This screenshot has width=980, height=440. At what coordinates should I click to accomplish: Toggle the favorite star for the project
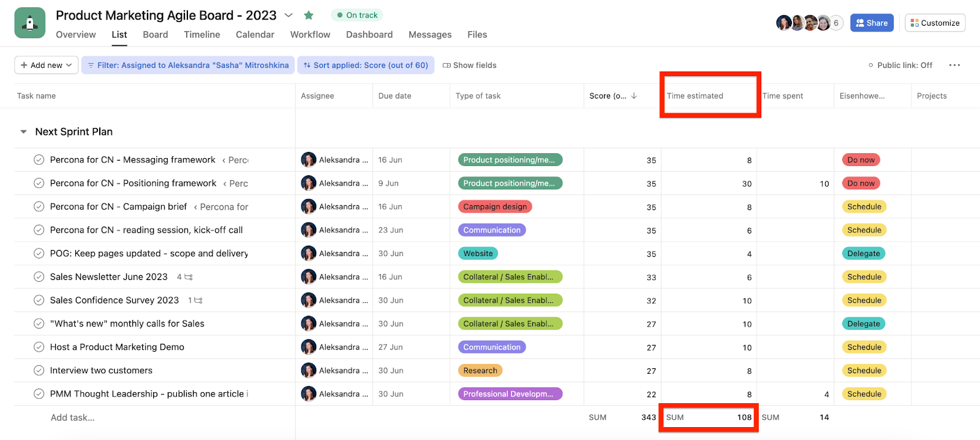[x=309, y=15]
